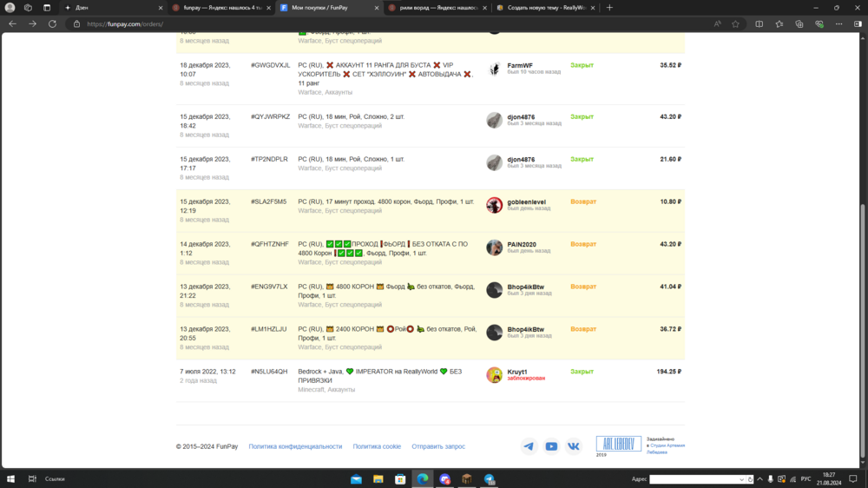Go forward to the next page
868x488 pixels.
[32, 23]
